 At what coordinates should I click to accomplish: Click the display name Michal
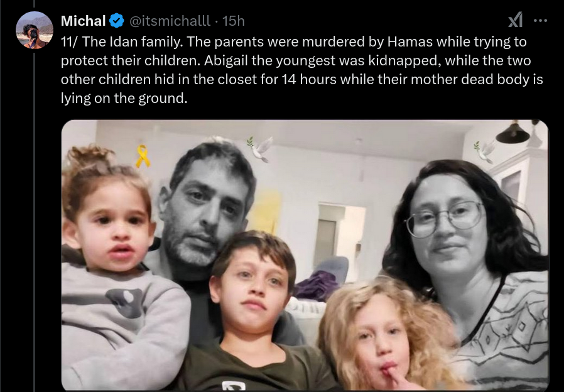point(83,21)
